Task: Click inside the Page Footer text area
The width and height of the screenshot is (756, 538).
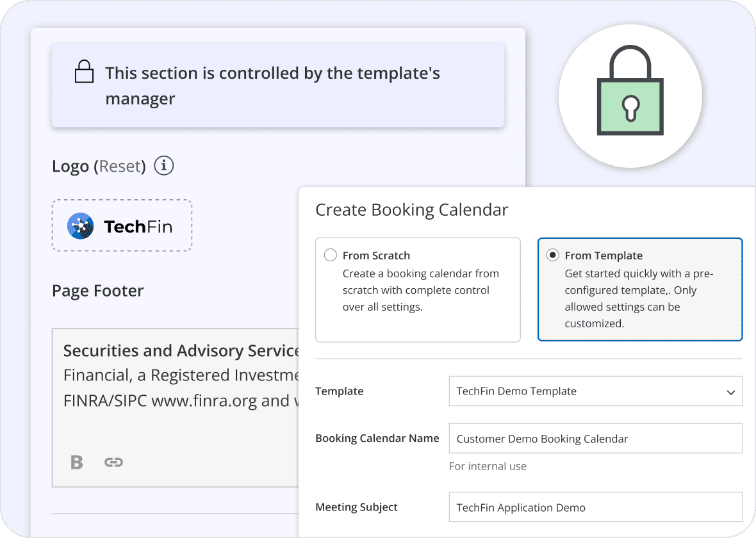Action: (176, 408)
